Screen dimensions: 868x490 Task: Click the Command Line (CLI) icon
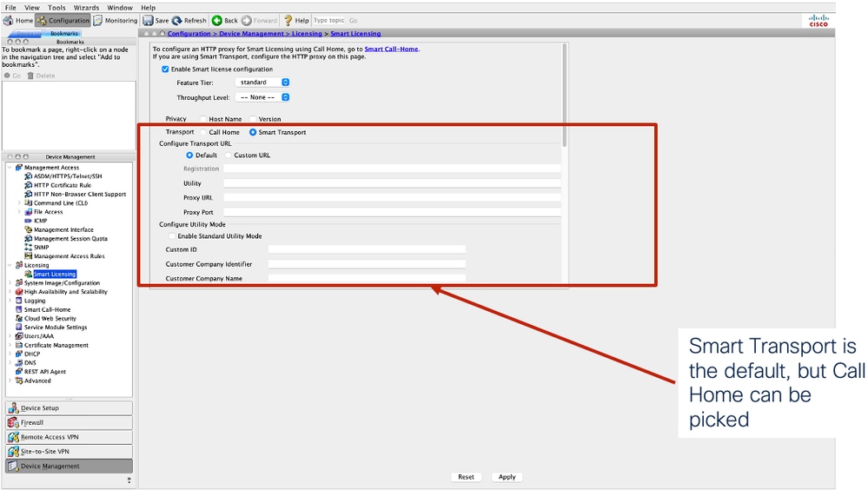pyautogui.click(x=28, y=202)
